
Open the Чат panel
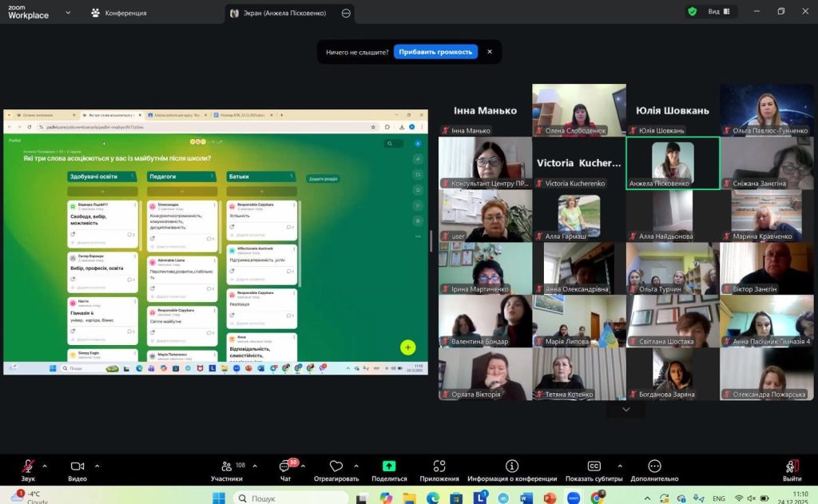[x=285, y=466]
